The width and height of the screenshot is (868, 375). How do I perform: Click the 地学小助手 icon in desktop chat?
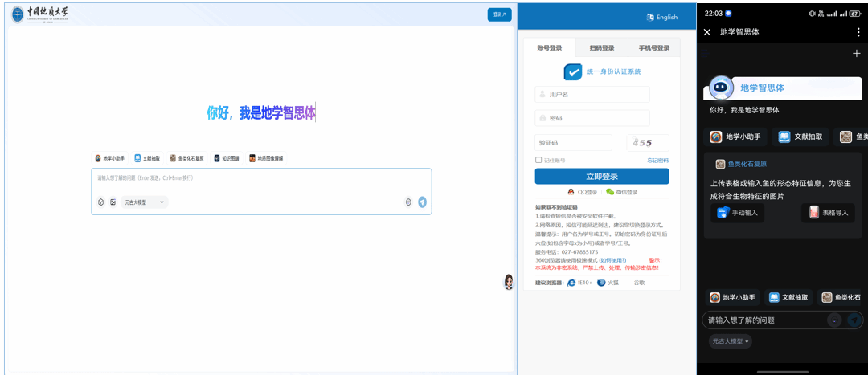(98, 159)
